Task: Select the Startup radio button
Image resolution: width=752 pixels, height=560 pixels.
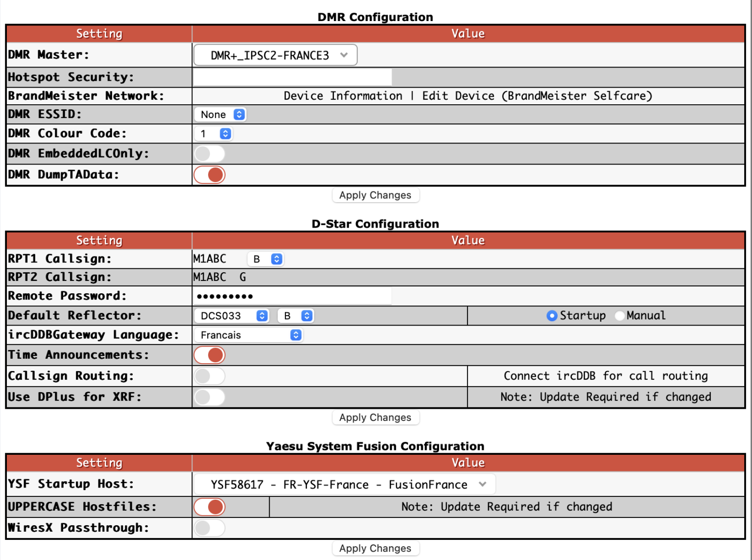Action: 551,315
